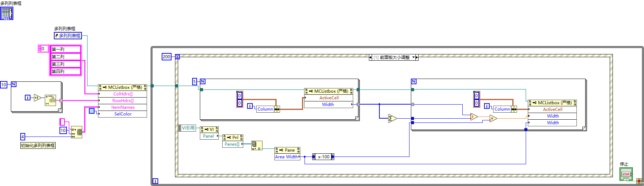Screen dimensions: 644x186
Task: Click the right loop MCListbox (严格) header
Action: pyautogui.click(x=552, y=103)
